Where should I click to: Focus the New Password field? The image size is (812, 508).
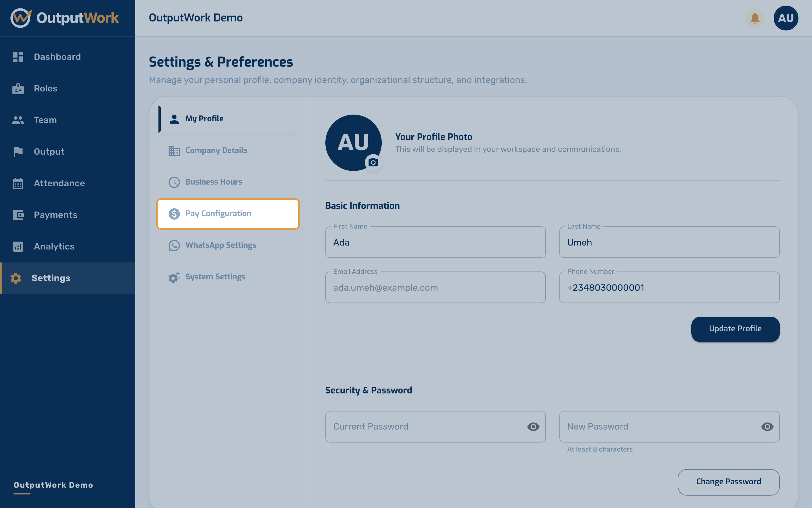(x=669, y=427)
